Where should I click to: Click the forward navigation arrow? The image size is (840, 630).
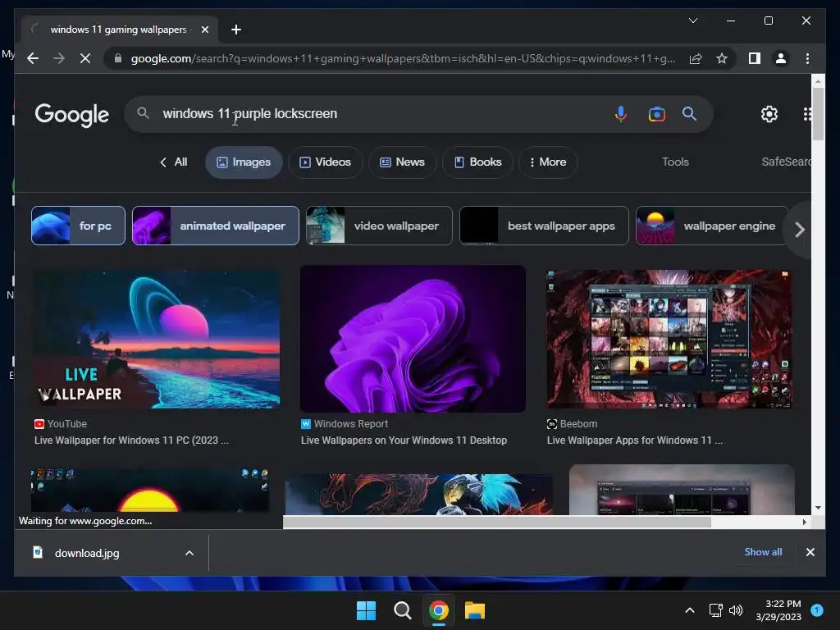coord(59,58)
